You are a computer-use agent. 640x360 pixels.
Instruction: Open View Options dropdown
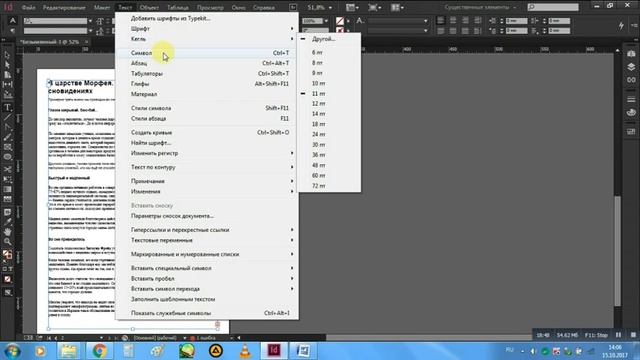tap(353, 7)
